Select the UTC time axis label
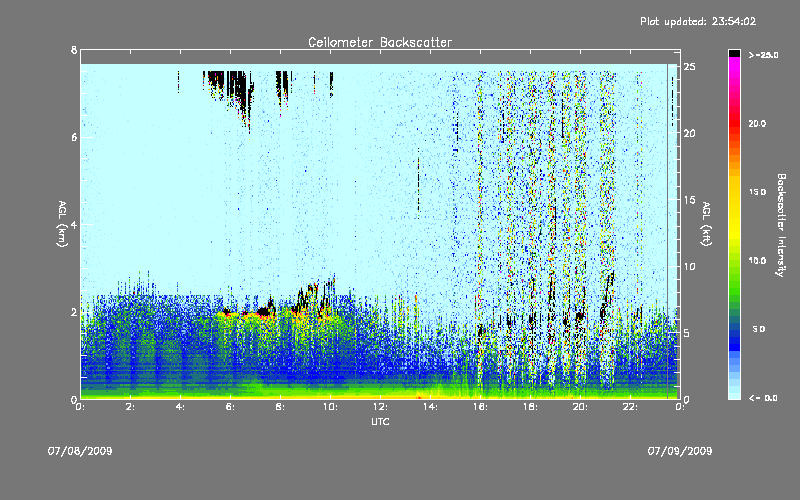The height and width of the screenshot is (500, 800). pos(380,421)
